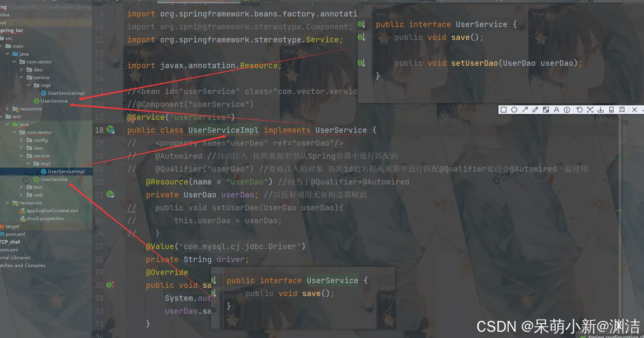Click the screen translate icon in screenshot toolbar

(590, 110)
